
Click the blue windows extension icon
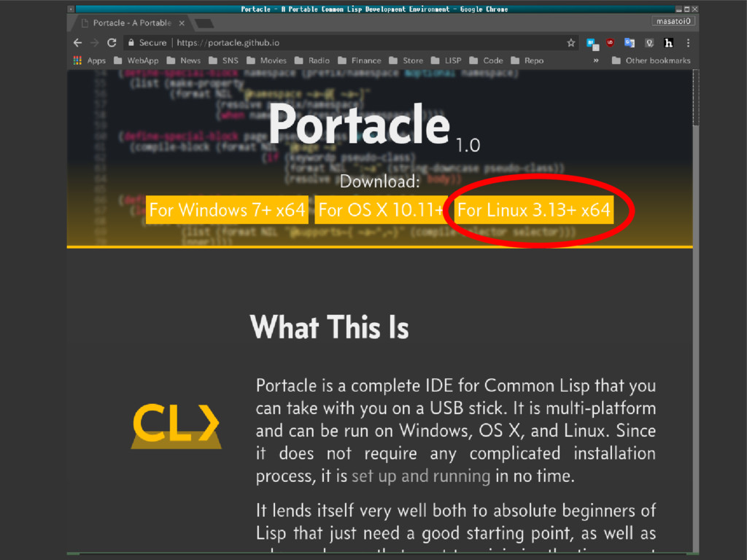tap(592, 44)
